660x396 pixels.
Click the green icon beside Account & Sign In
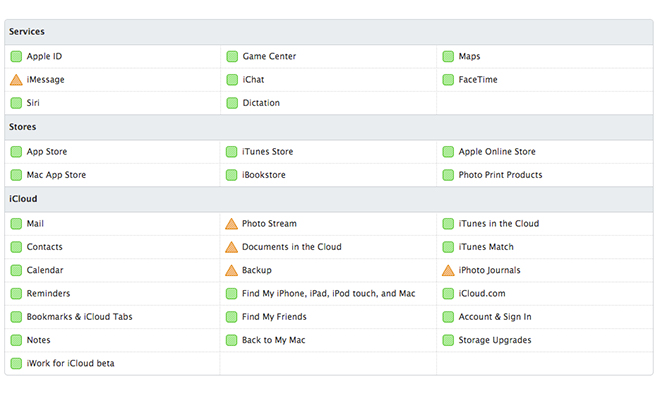(x=448, y=317)
